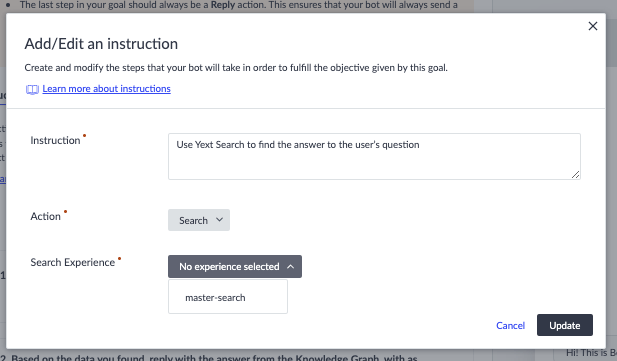Close the Add/Edit an instruction dialog
This screenshot has height=361, width=617.
point(593,26)
